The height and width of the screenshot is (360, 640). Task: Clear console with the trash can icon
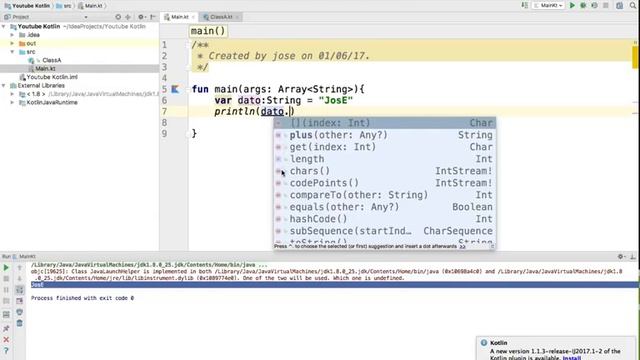click(x=20, y=323)
